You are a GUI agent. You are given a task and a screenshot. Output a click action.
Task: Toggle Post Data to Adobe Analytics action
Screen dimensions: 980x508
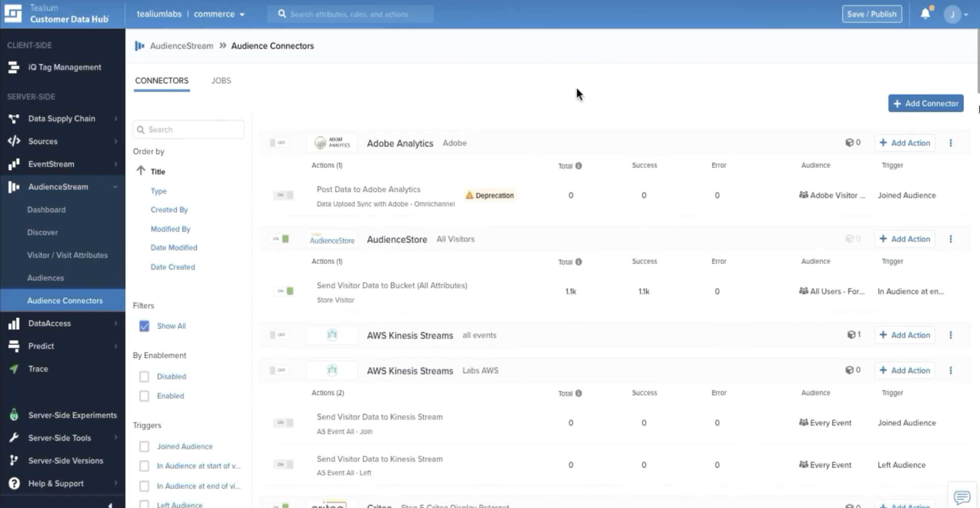pos(284,195)
